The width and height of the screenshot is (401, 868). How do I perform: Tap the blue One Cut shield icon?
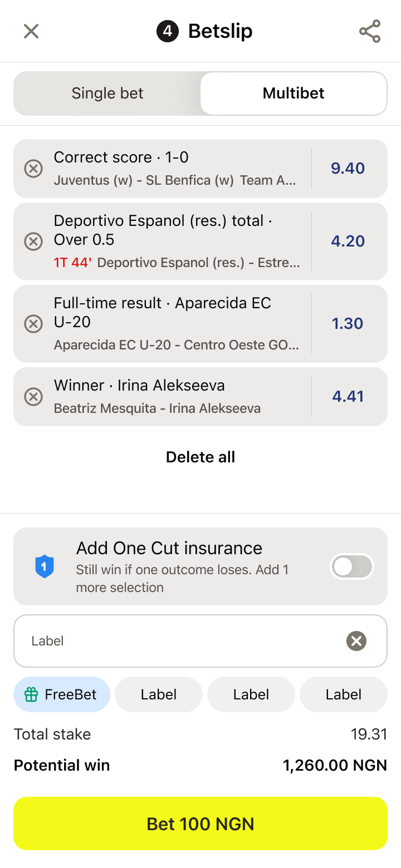[45, 566]
